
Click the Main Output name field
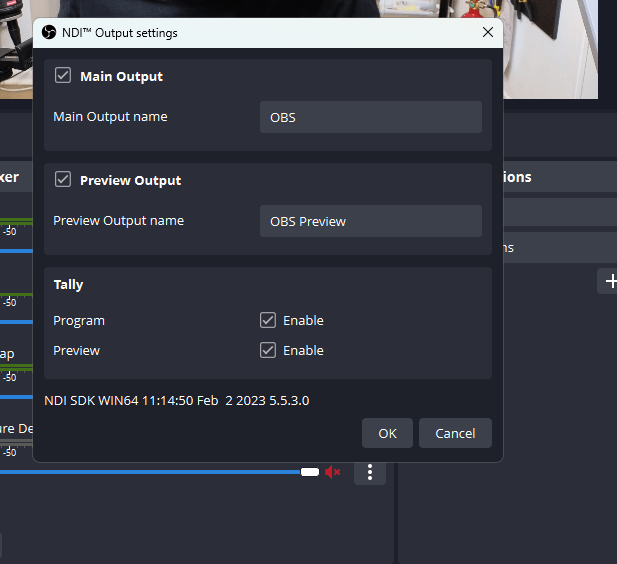[371, 117]
